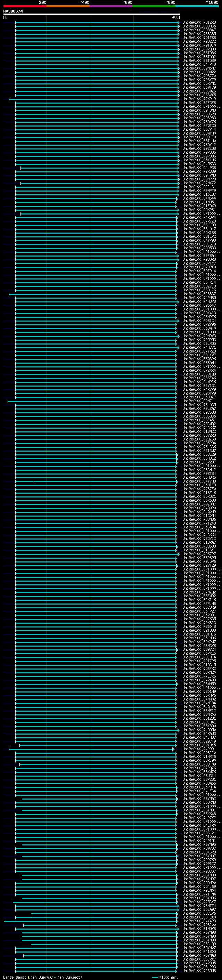Open hit UniRef100_P93847
The image size is (222, 980).
tap(199, 30)
